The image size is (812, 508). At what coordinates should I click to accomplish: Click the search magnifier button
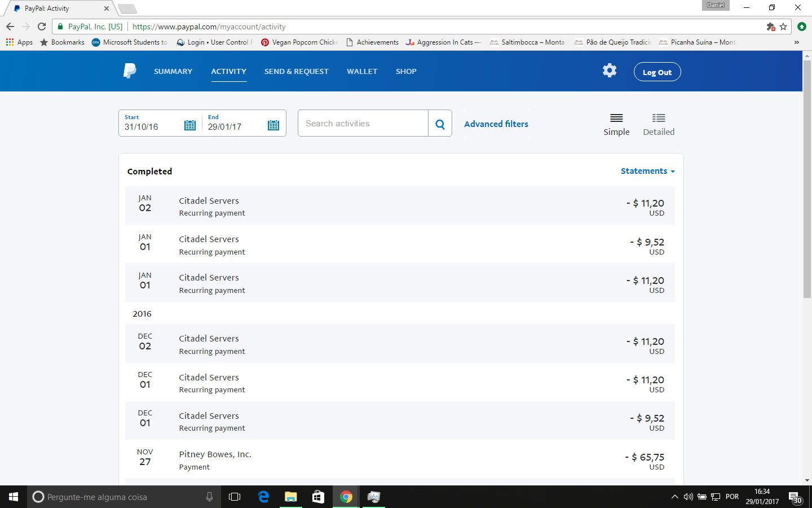(x=440, y=124)
